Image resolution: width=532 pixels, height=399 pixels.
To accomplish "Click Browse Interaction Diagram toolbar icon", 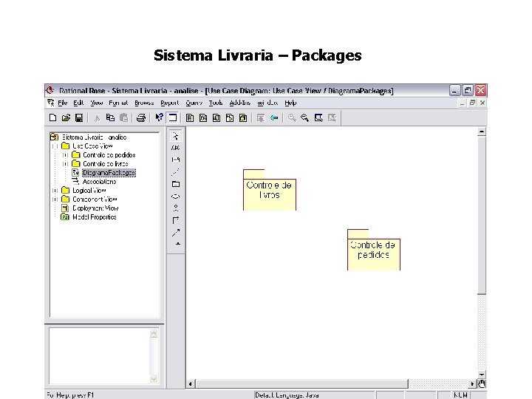I will [x=203, y=117].
